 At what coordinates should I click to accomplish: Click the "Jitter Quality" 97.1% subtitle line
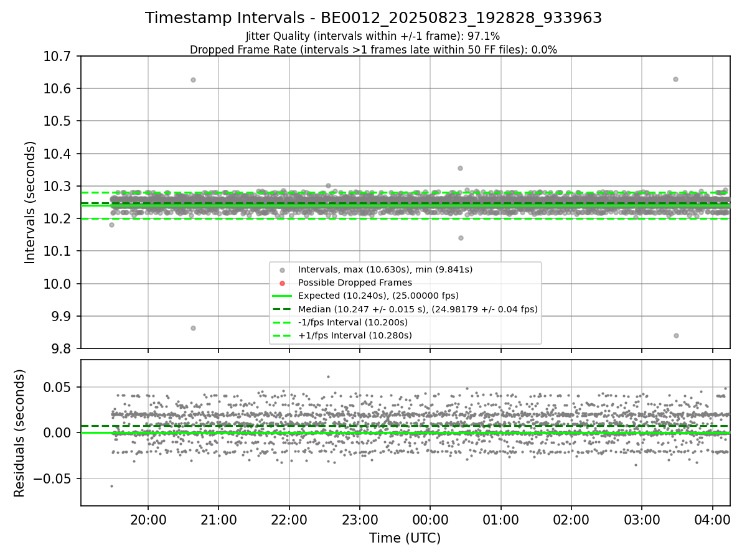(373, 37)
